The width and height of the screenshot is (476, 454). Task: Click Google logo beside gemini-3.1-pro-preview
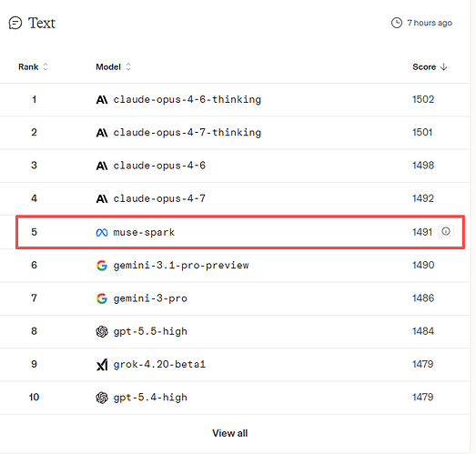[x=102, y=266]
